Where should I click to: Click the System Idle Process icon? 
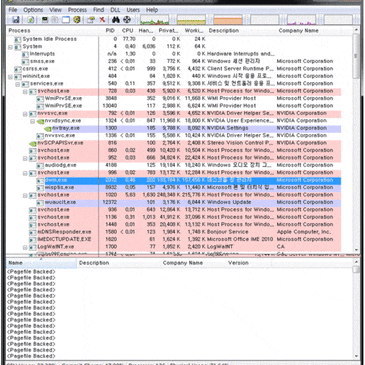18,39
